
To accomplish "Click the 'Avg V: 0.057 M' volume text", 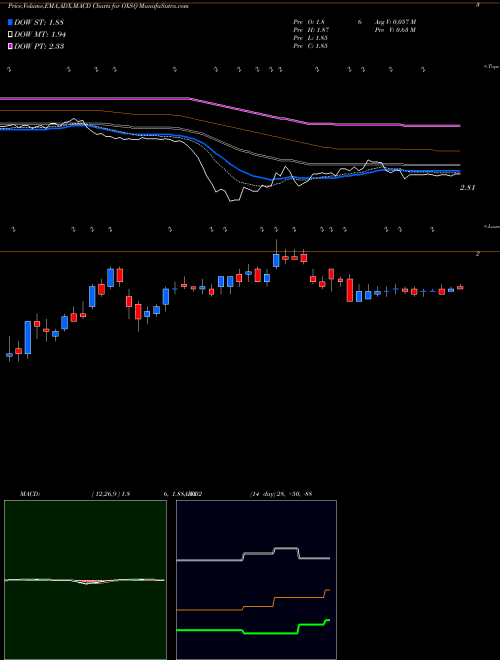I will 396,21.
